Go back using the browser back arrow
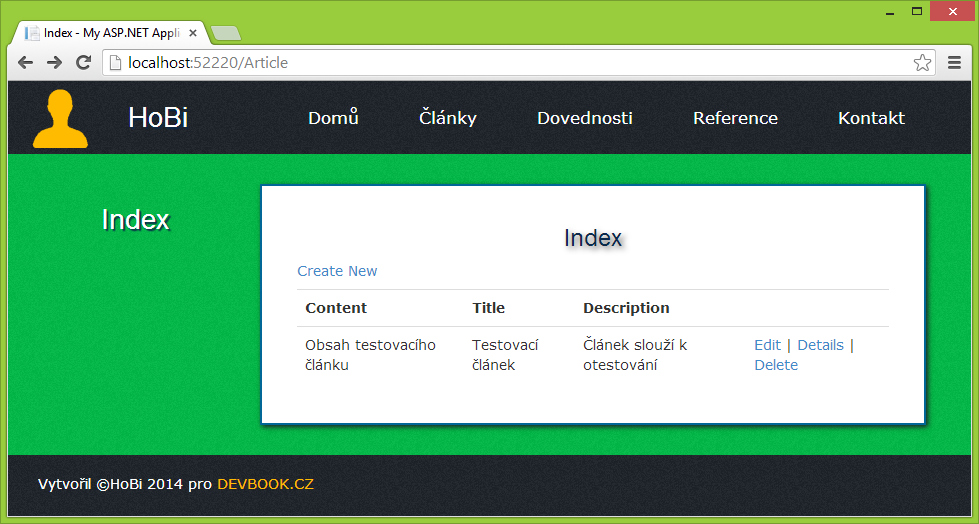 tap(25, 62)
